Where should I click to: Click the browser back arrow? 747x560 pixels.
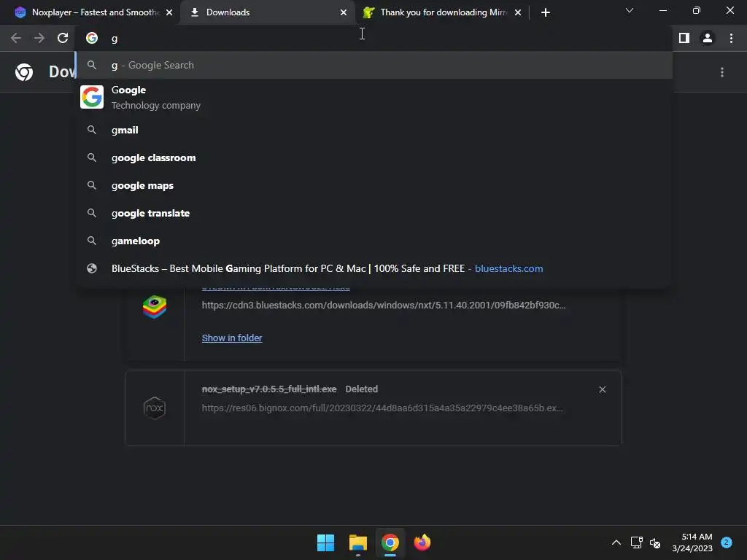[x=16, y=38]
